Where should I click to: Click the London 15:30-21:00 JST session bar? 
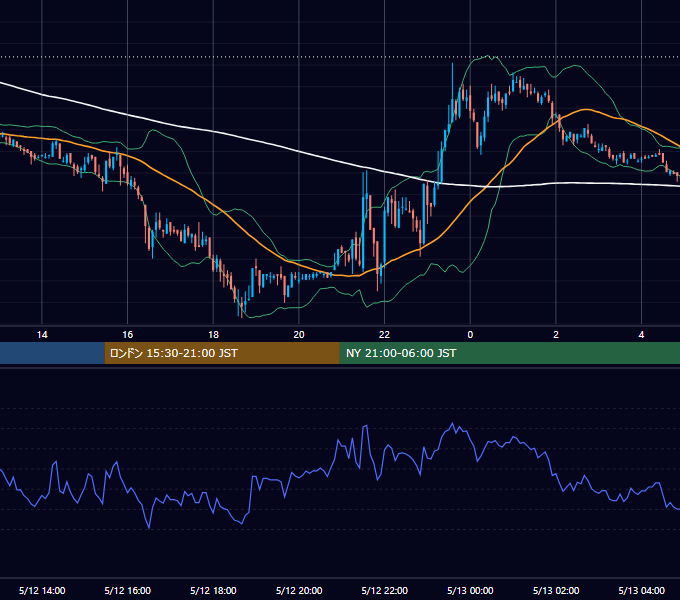222,353
